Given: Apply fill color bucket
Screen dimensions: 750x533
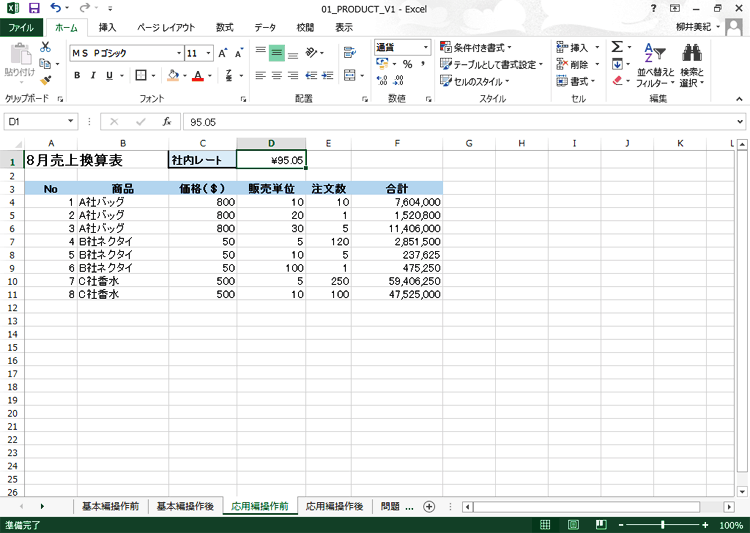Looking at the screenshot, I should coord(173,75).
